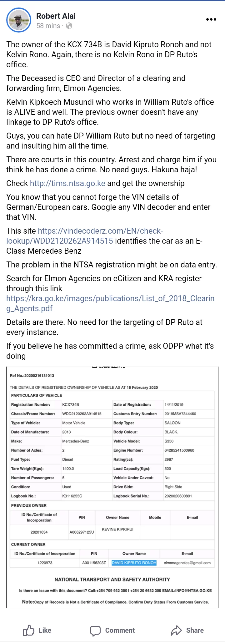This screenshot has height=644, width=225.
Task: Click the Particulars of Vehicle section header
Action: (x=37, y=395)
